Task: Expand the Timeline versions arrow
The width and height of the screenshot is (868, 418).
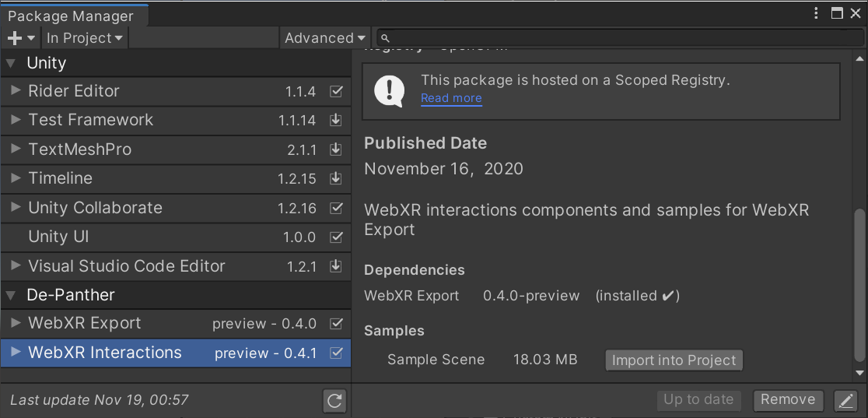Action: pyautogui.click(x=16, y=178)
